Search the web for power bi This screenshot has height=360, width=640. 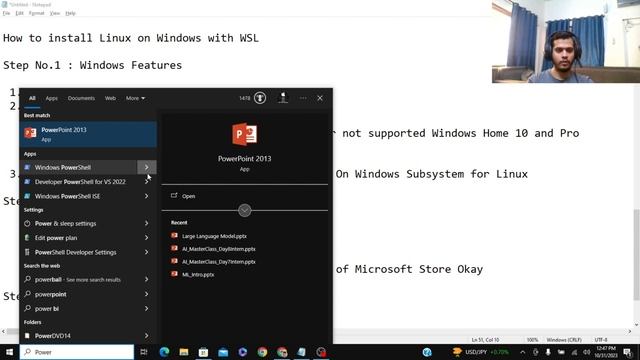78,309
